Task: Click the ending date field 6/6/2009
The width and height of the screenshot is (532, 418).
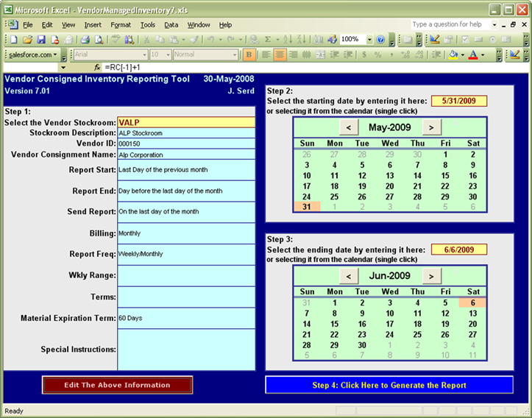Action: [x=459, y=249]
